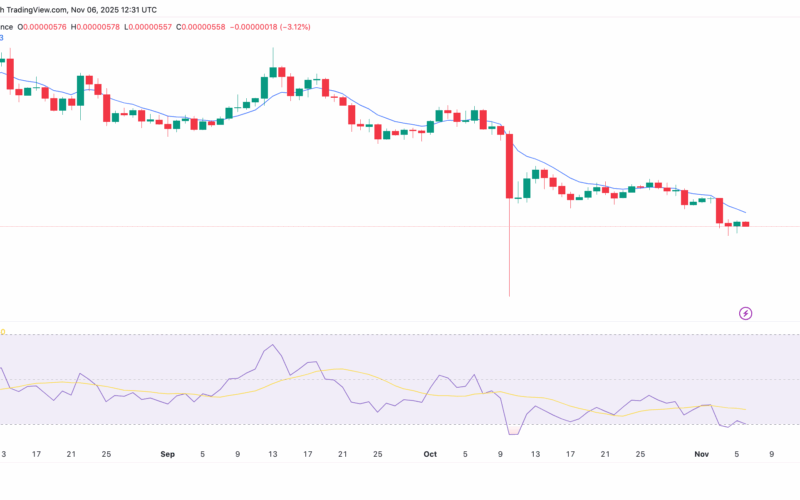
Task: Open the TradingView.com attribution link
Action: (41, 8)
